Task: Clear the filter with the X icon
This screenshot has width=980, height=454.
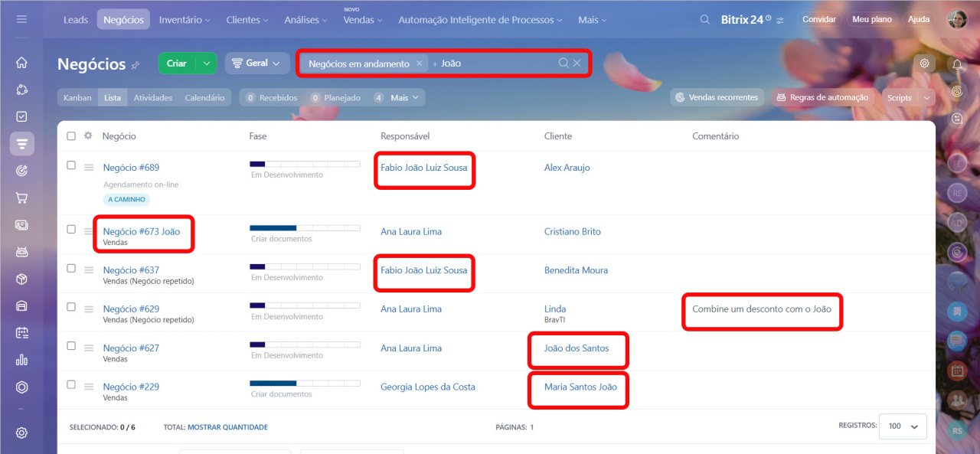Action: (x=577, y=63)
